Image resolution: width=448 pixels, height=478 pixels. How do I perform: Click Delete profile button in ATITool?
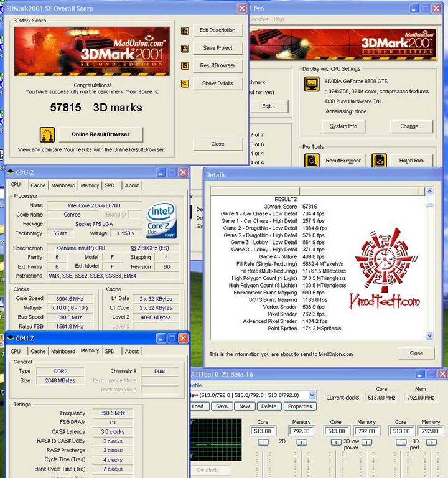pos(269,406)
